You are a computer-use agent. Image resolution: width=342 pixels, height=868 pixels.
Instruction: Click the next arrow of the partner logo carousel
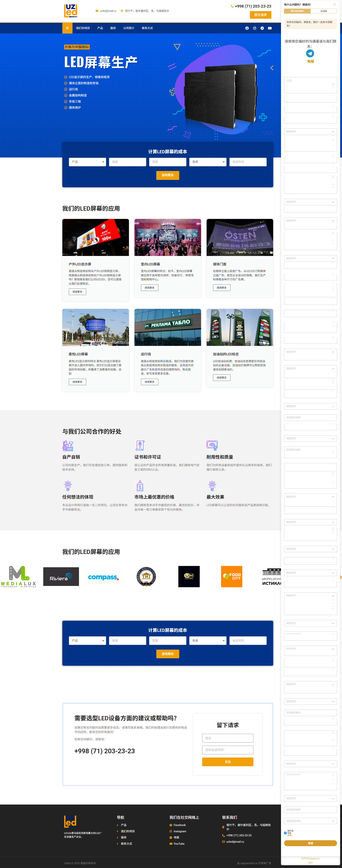[340, 577]
